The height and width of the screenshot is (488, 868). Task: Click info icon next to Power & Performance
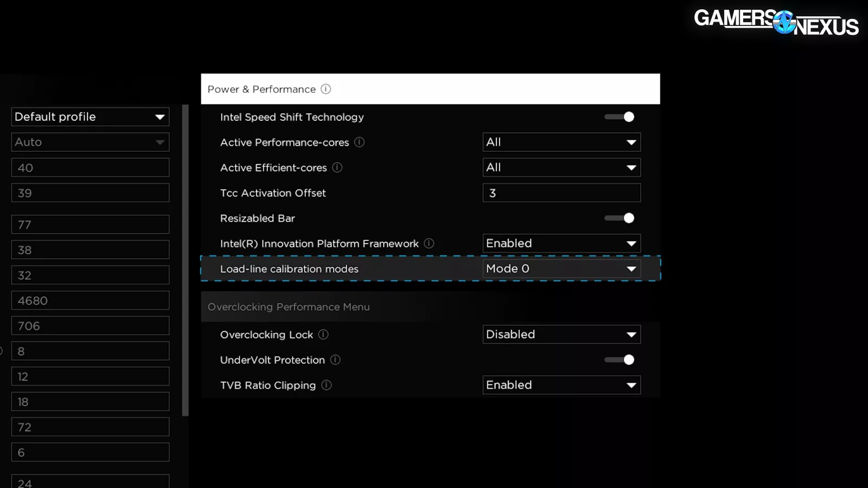pos(325,89)
